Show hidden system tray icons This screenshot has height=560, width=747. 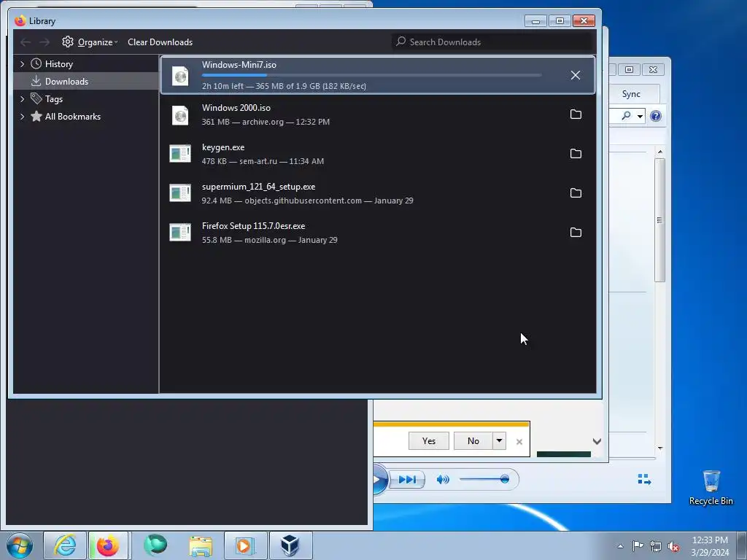click(620, 546)
